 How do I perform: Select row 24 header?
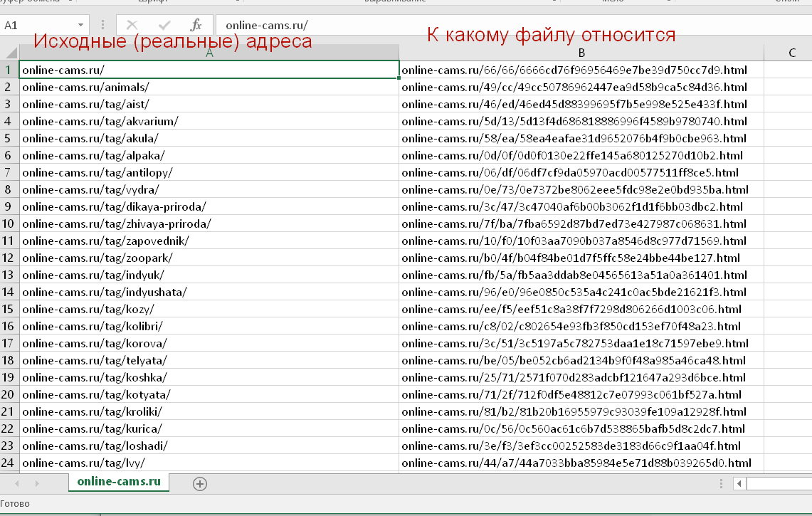tap(9, 463)
